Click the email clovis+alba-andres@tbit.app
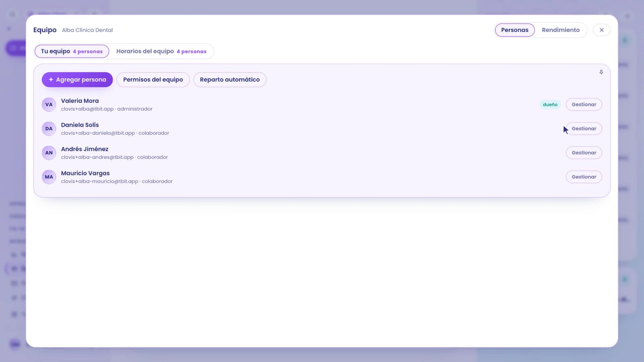Screen dimensions: 644x362 [x=97, y=157]
